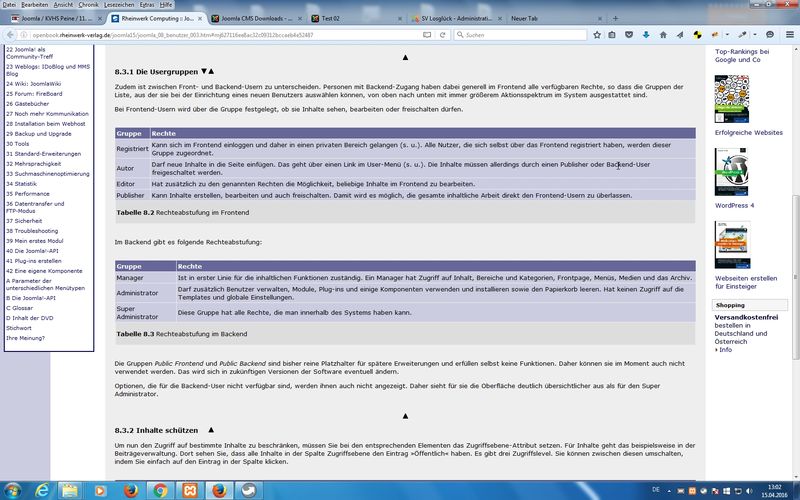Open the Stichwort link in sidebar
Image resolution: width=800 pixels, height=500 pixels.
(x=19, y=328)
